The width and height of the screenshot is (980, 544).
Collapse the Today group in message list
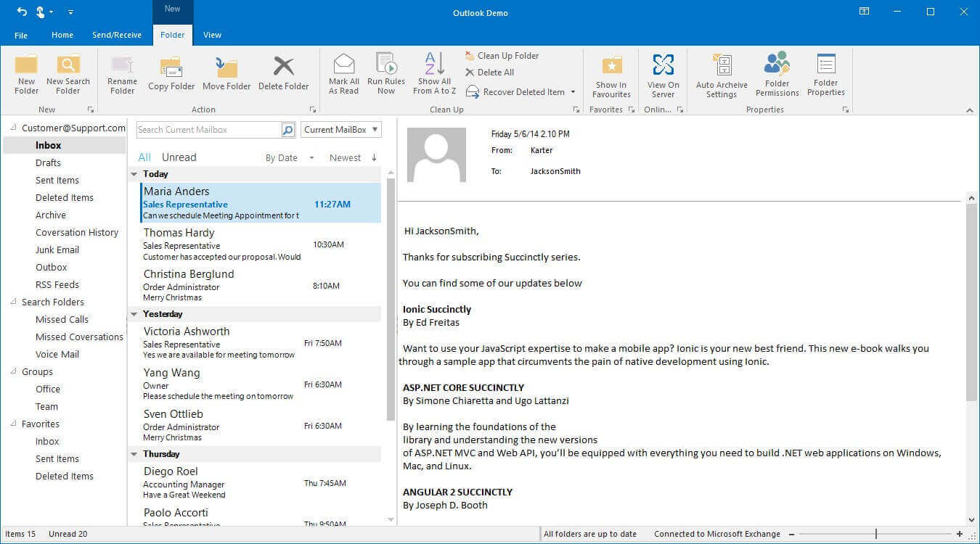(134, 174)
